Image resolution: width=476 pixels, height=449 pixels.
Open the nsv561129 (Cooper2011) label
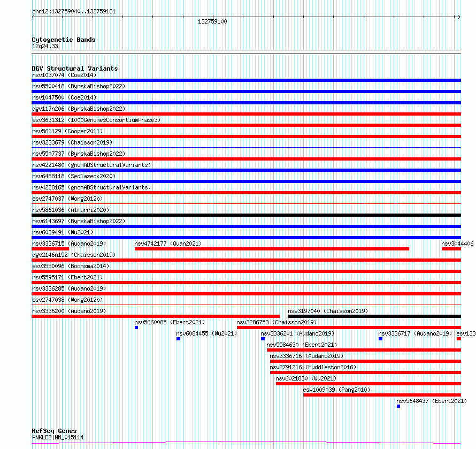[x=67, y=131]
